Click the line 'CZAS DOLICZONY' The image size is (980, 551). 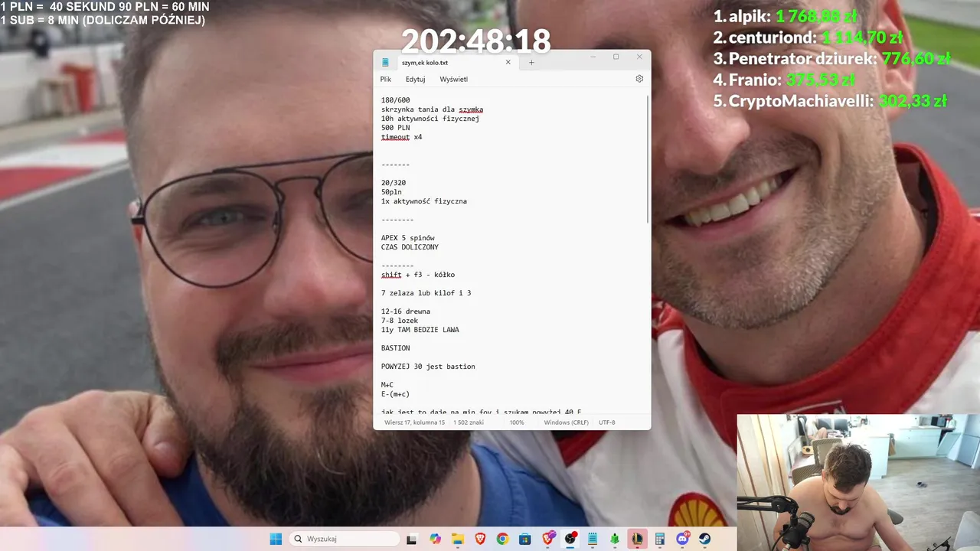410,247
